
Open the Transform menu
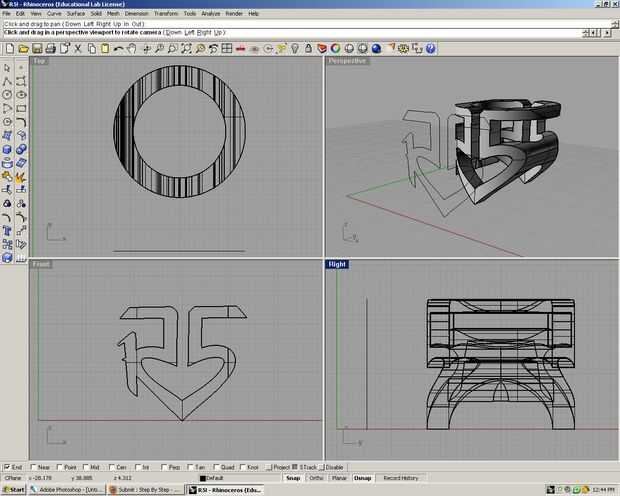pos(165,13)
